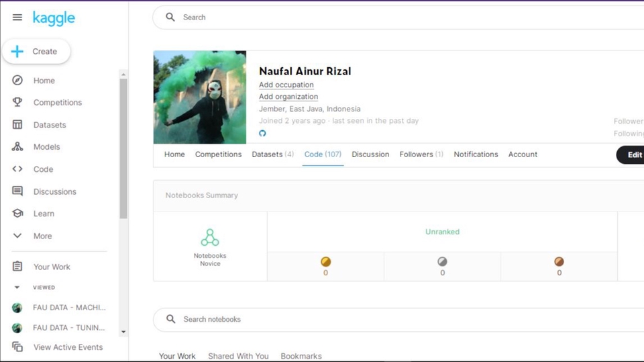Click the sidebar scroll down arrow
644x362 pixels.
(x=123, y=332)
